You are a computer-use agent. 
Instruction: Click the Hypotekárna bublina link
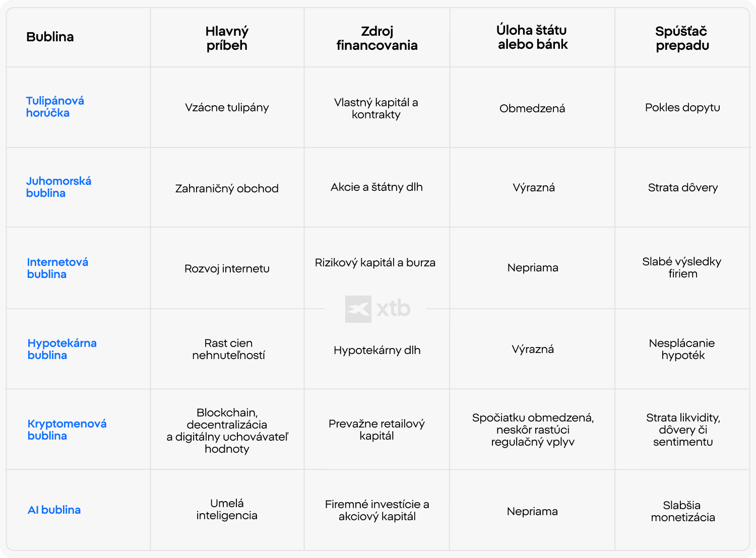[x=62, y=349]
